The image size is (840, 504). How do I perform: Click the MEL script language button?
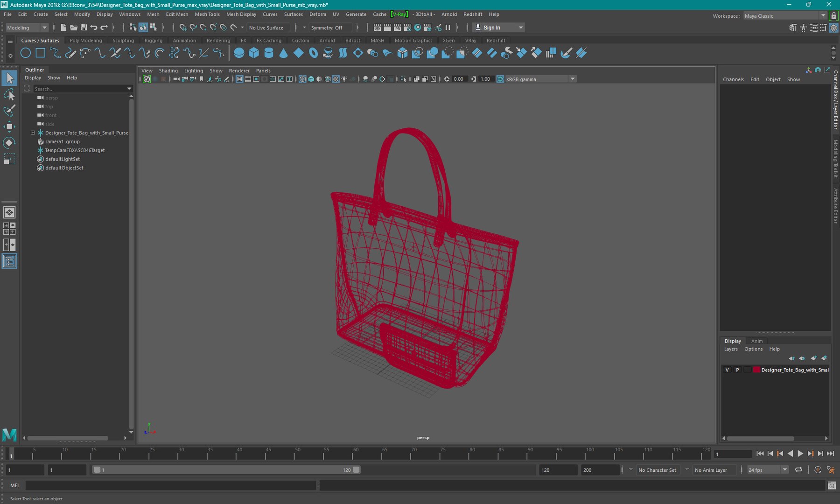coord(15,485)
